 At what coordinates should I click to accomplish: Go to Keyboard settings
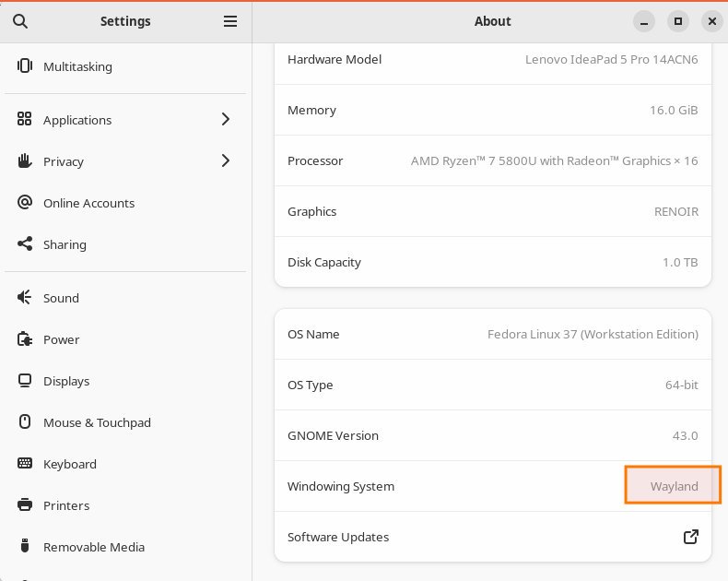(x=70, y=464)
